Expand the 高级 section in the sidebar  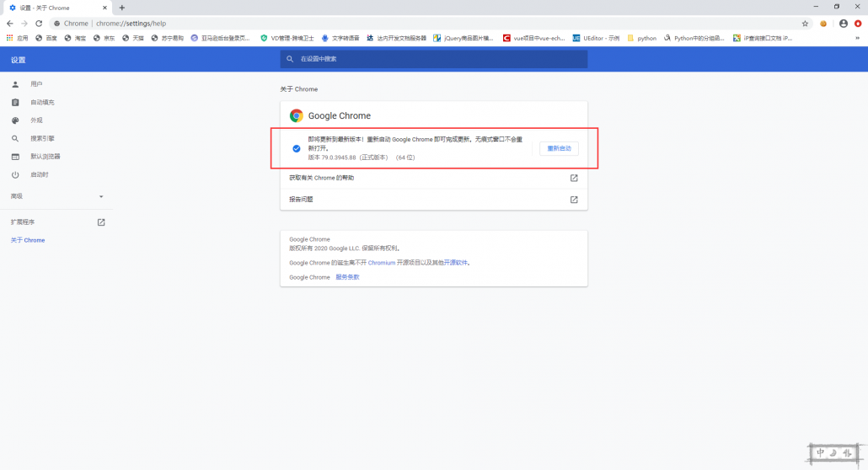(x=56, y=196)
